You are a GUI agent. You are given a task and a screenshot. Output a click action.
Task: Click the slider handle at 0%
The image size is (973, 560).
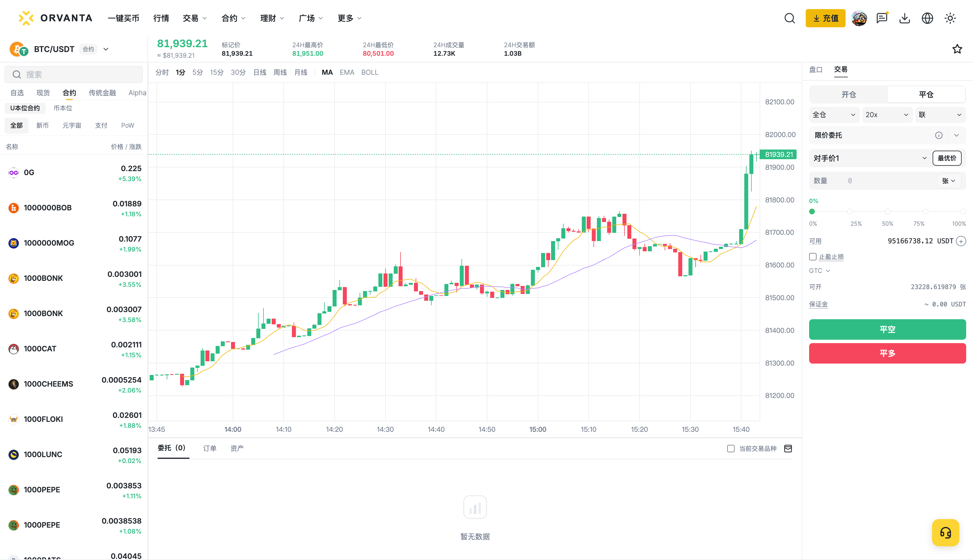[812, 211]
